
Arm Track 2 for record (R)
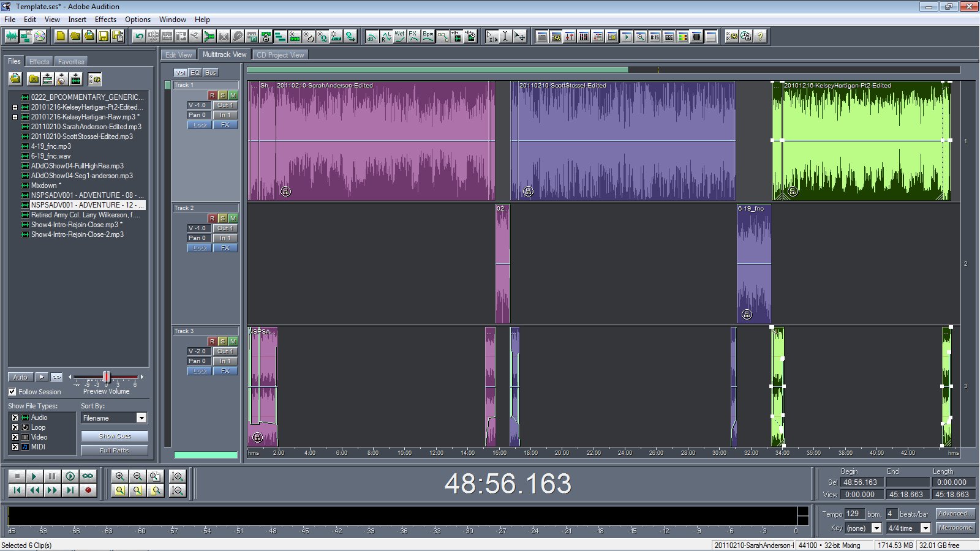click(x=212, y=219)
